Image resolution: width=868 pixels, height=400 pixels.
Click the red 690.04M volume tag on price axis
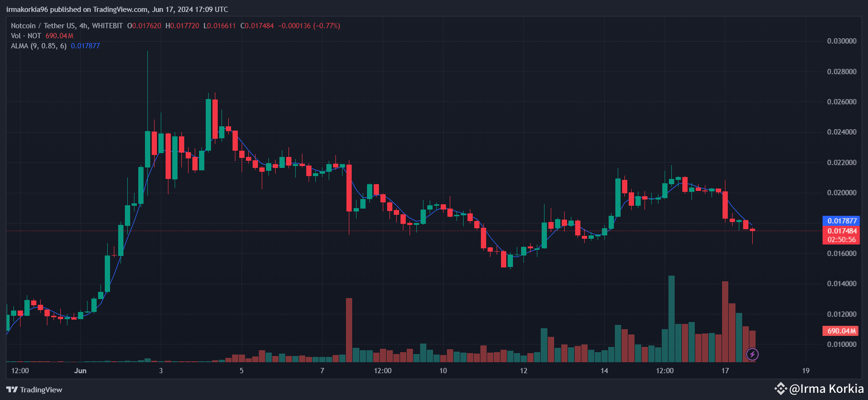(x=841, y=331)
